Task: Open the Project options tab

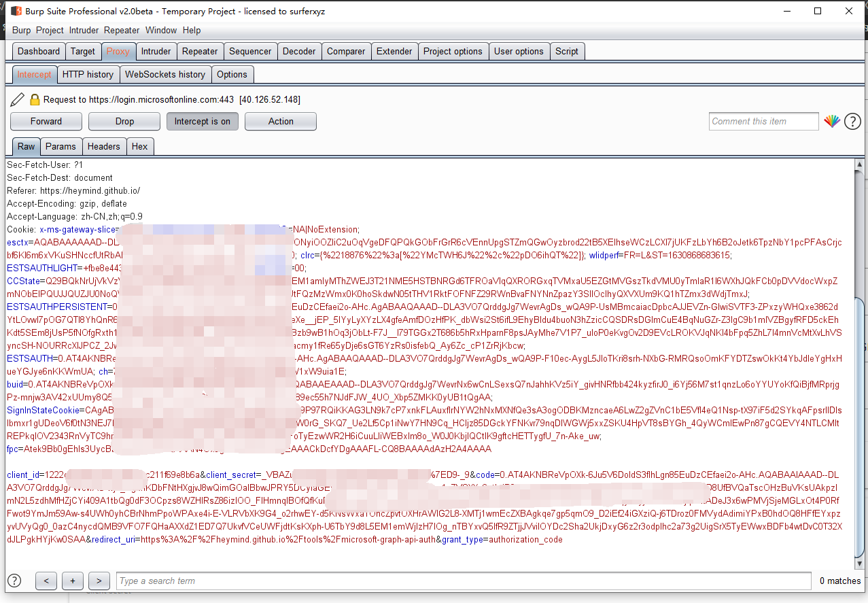Action: 453,51
